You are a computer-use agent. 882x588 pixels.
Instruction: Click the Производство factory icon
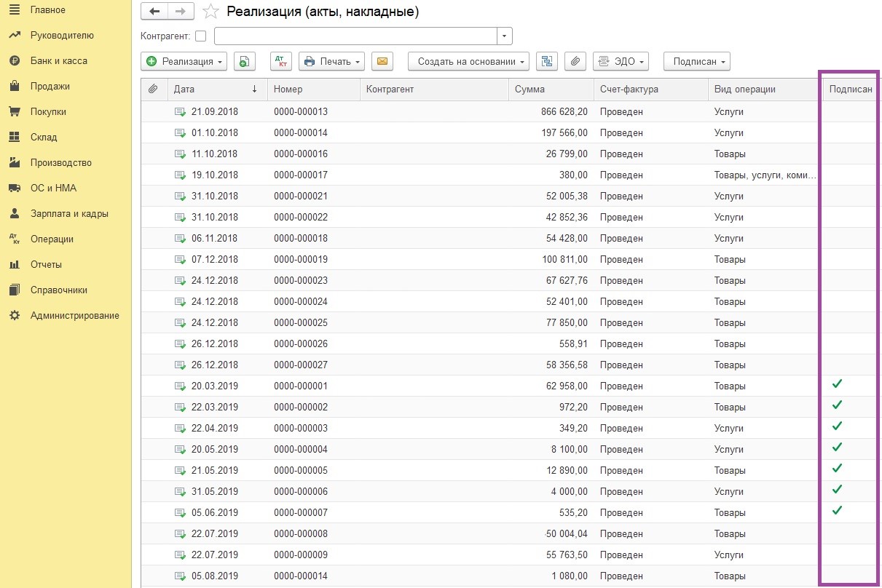tap(14, 163)
